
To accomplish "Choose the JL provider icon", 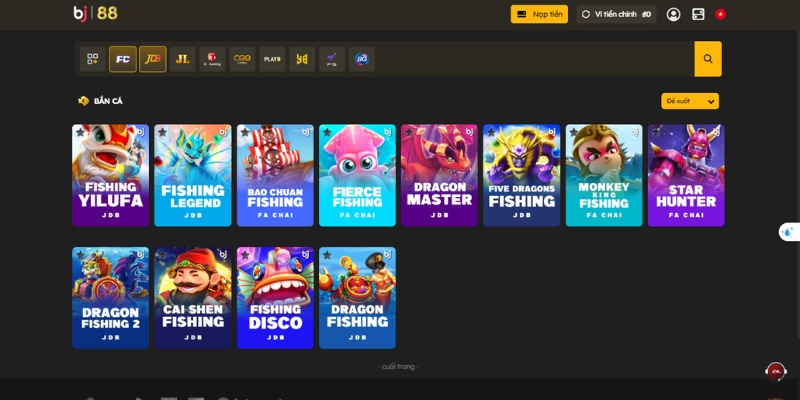I will click(x=183, y=59).
